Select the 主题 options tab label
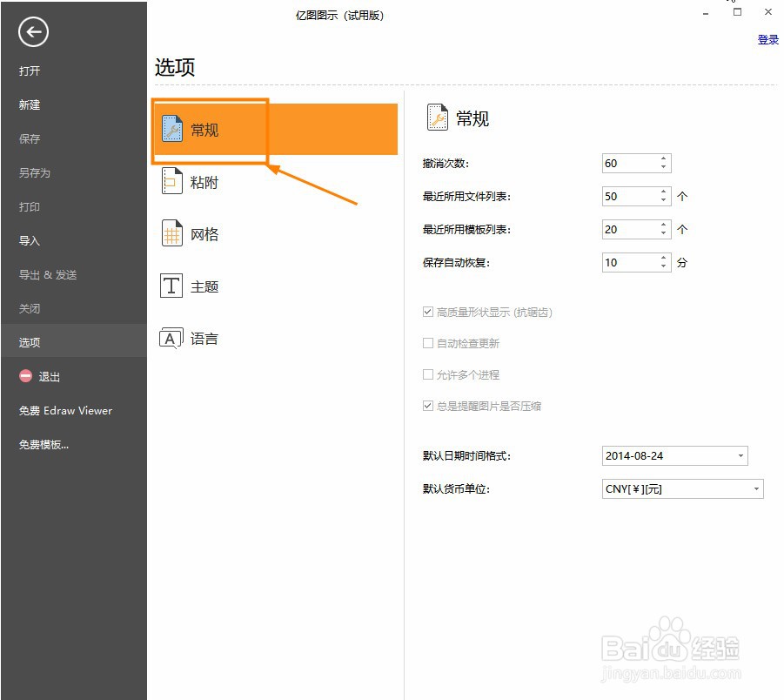Viewport: 784px width, 700px height. 204,286
